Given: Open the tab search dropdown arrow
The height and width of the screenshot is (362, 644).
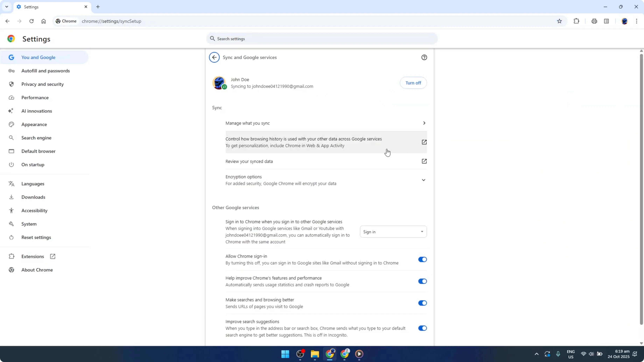Looking at the screenshot, I should pos(6,7).
